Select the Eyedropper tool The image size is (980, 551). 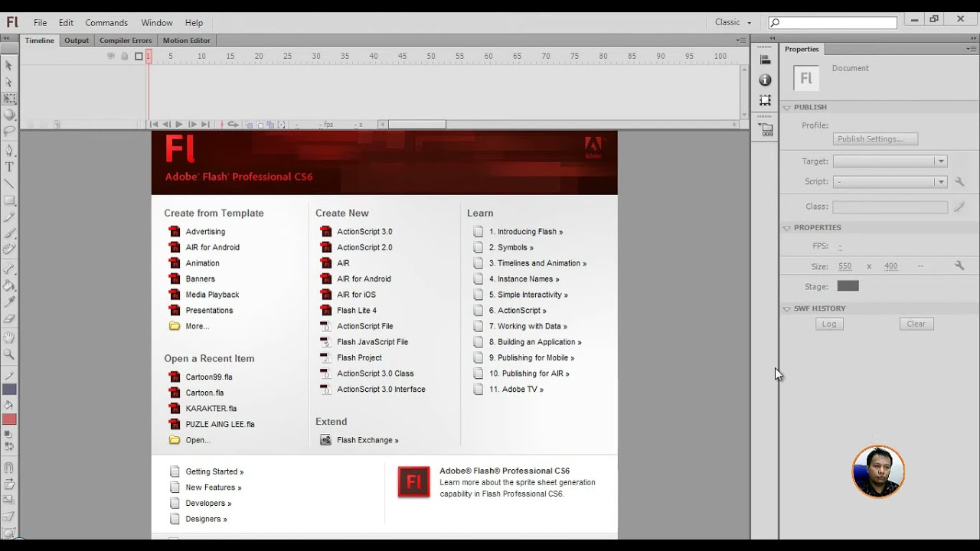pyautogui.click(x=9, y=302)
